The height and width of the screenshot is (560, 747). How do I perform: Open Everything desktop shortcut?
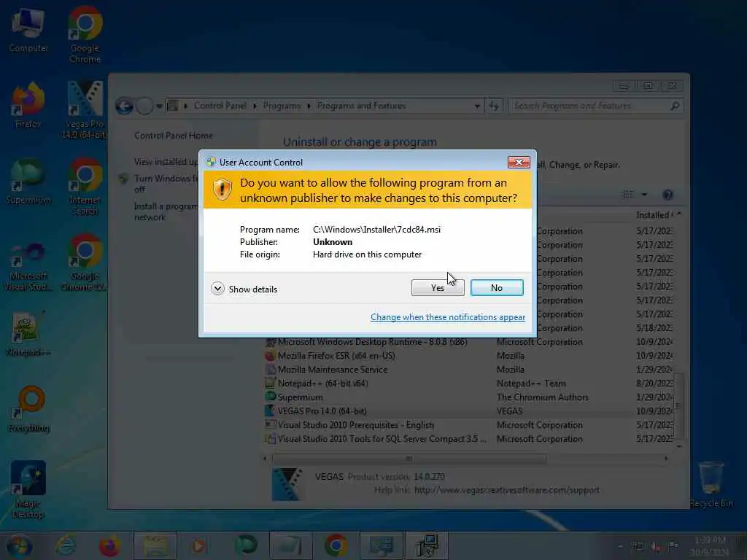[x=29, y=410]
